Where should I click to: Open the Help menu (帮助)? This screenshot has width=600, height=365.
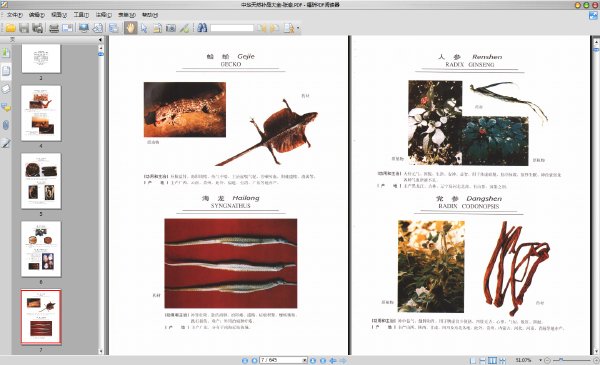pyautogui.click(x=150, y=15)
